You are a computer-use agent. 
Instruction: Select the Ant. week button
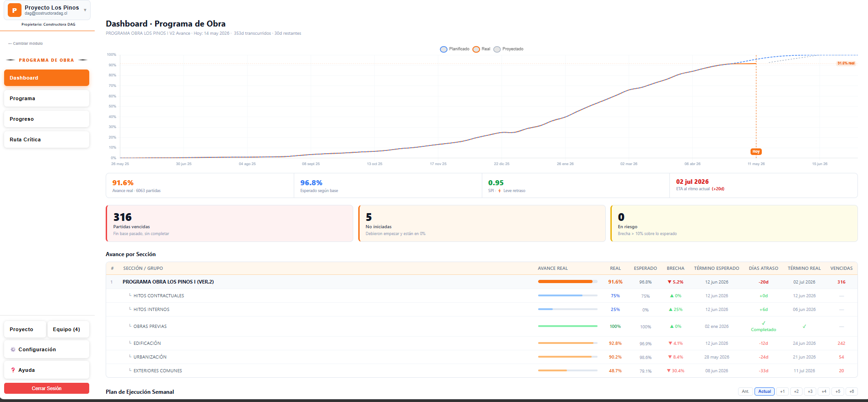[x=745, y=391]
